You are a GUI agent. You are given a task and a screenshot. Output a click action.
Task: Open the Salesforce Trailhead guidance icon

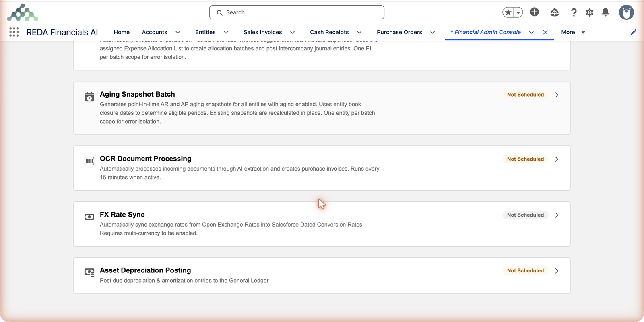point(555,12)
